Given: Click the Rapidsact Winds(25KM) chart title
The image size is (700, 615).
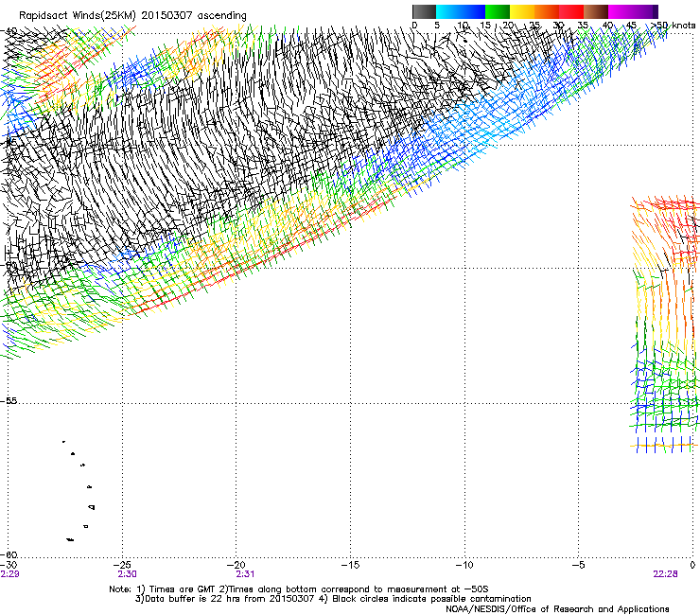Looking at the screenshot, I should coord(132,16).
